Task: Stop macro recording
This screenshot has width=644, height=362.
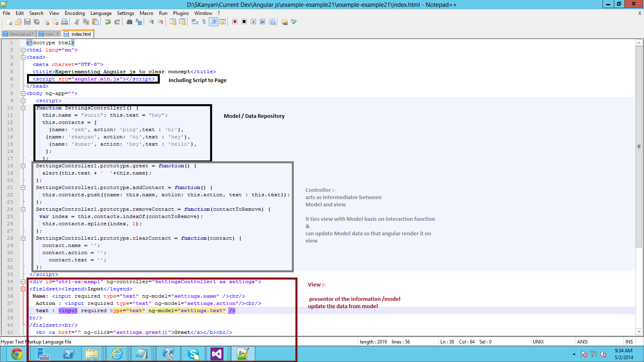Action: 244,22
